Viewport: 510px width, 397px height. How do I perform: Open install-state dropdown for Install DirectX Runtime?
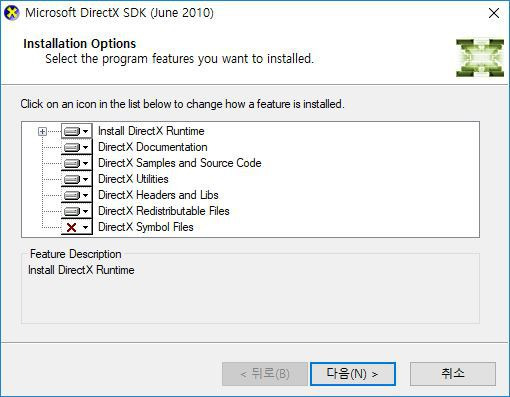click(77, 131)
